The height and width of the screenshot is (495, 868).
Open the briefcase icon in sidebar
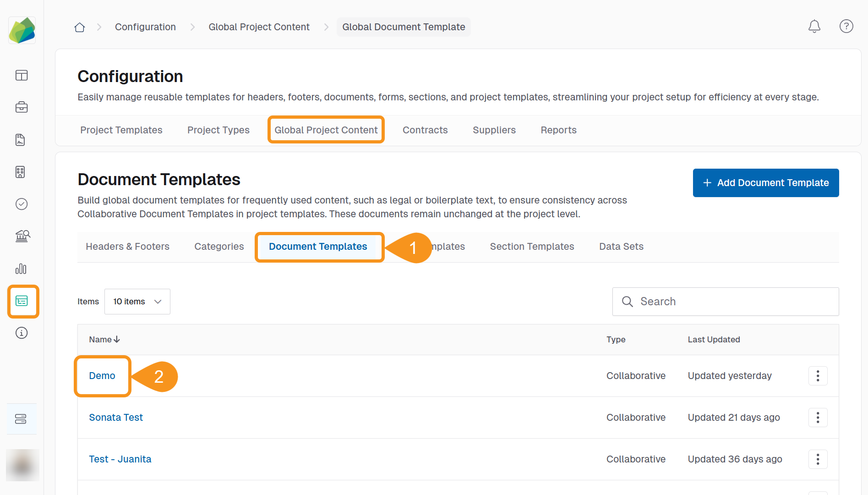coord(22,107)
